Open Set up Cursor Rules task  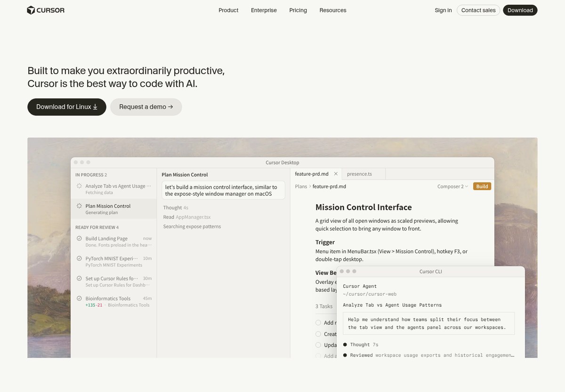click(113, 281)
